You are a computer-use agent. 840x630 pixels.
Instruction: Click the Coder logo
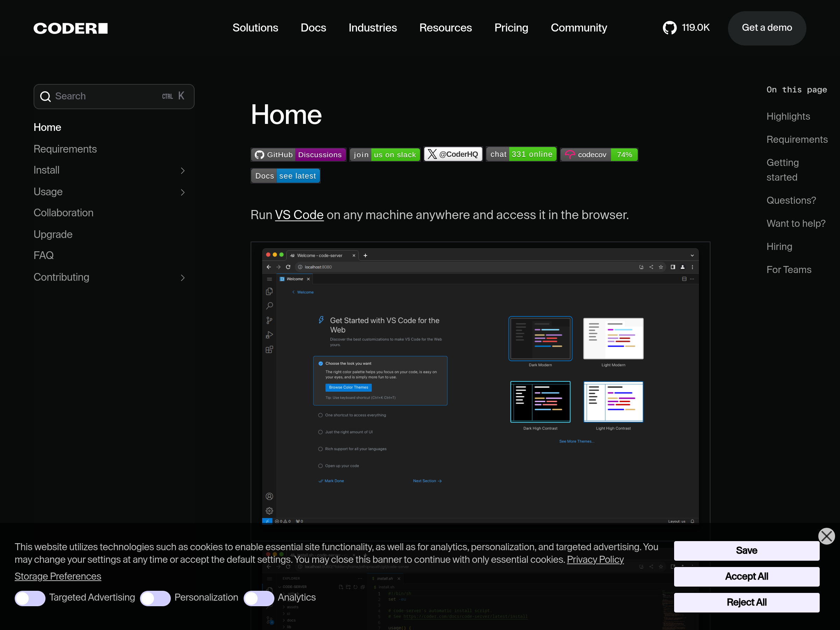(71, 28)
